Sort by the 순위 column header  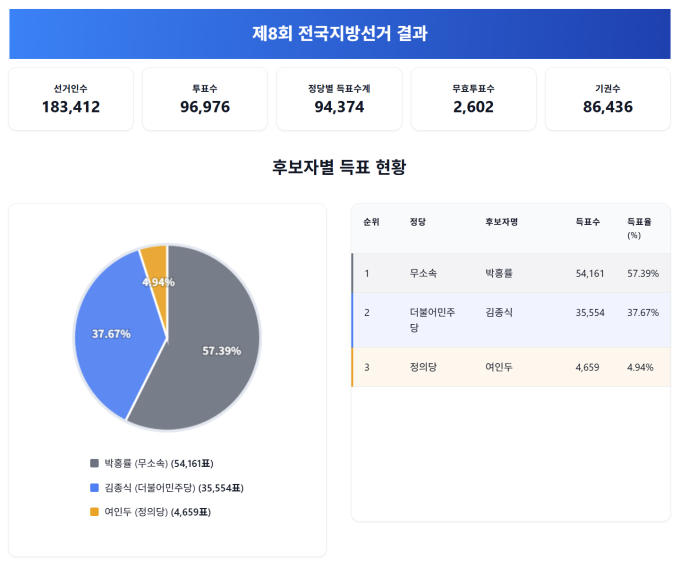(372, 222)
